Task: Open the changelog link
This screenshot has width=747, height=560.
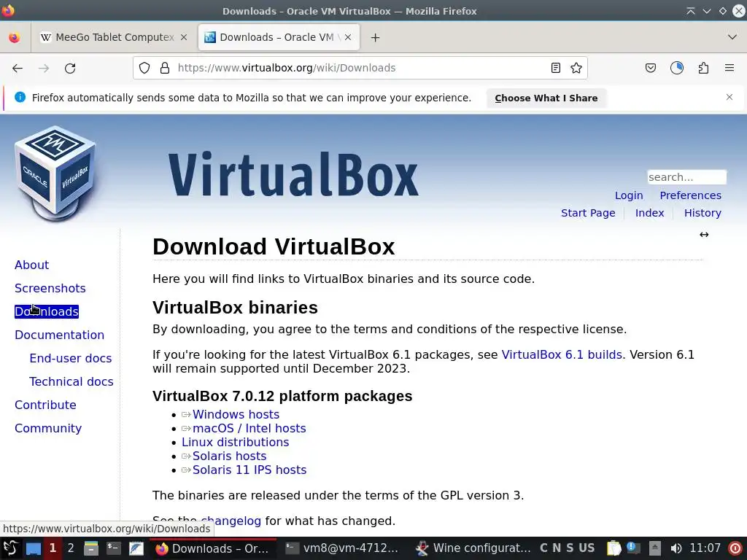Action: tap(231, 521)
